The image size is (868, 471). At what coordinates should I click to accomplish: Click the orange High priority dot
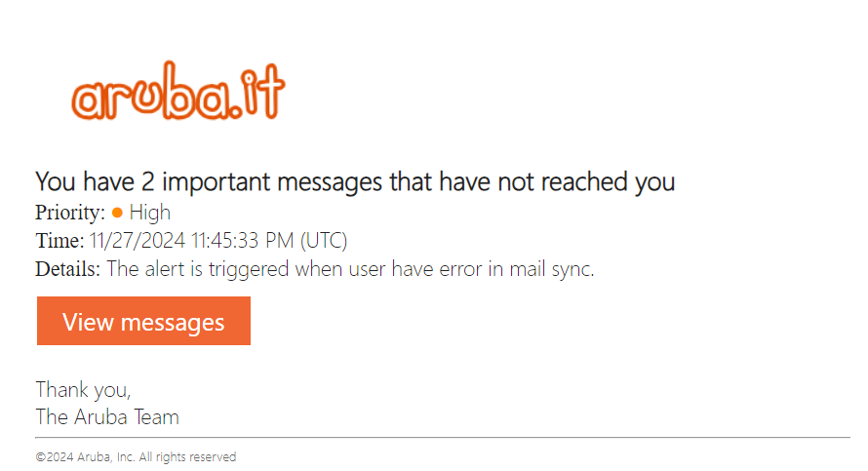pos(117,212)
